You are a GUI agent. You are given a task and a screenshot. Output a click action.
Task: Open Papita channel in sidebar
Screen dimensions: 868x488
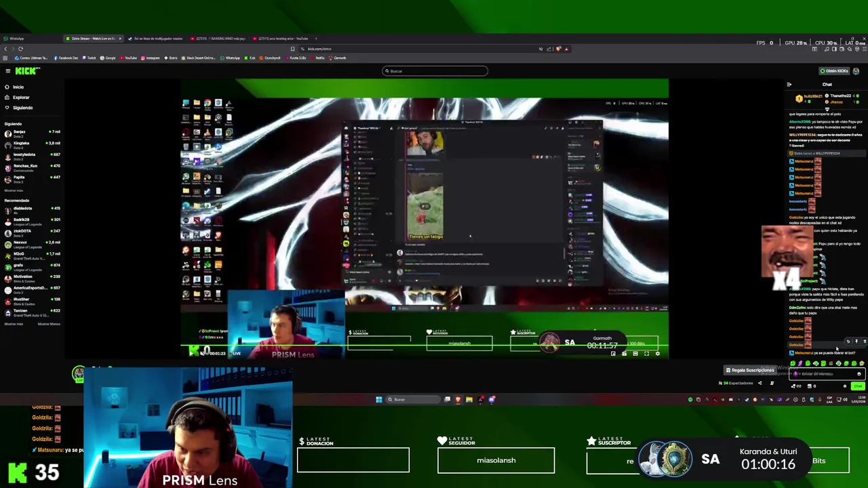coord(32,179)
